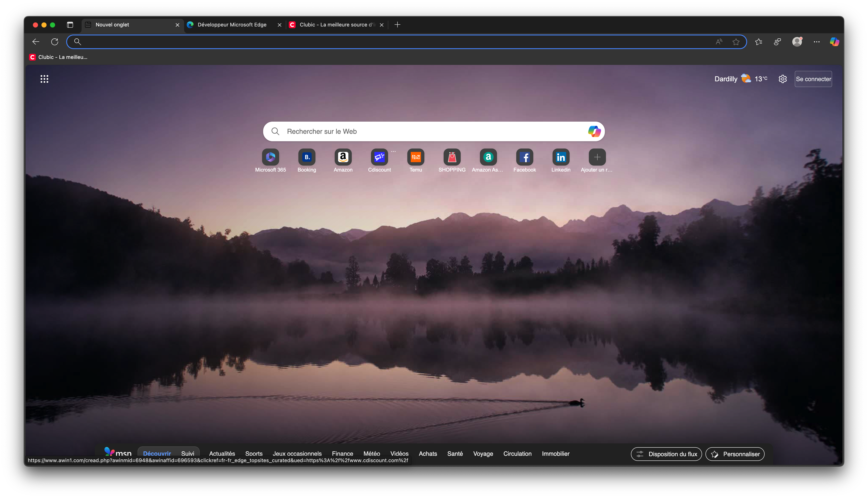Open Cdiscount tile's more options dots
The width and height of the screenshot is (868, 498).
click(x=393, y=151)
